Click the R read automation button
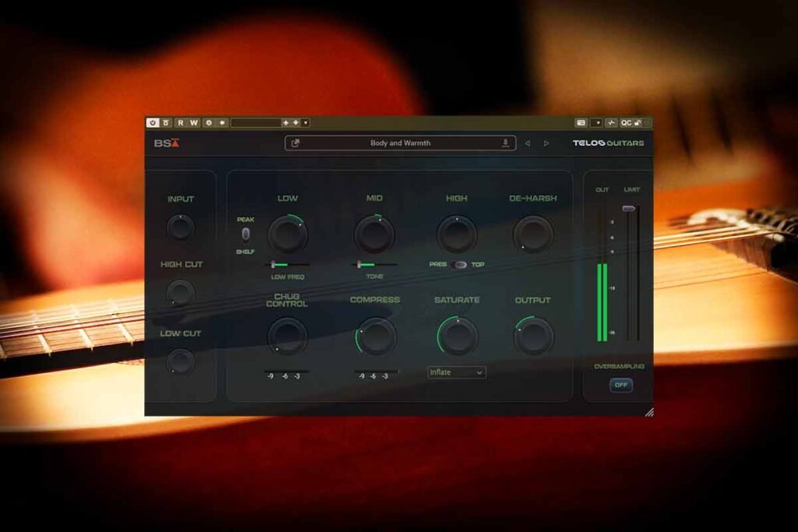This screenshot has width=798, height=532. pos(181,122)
